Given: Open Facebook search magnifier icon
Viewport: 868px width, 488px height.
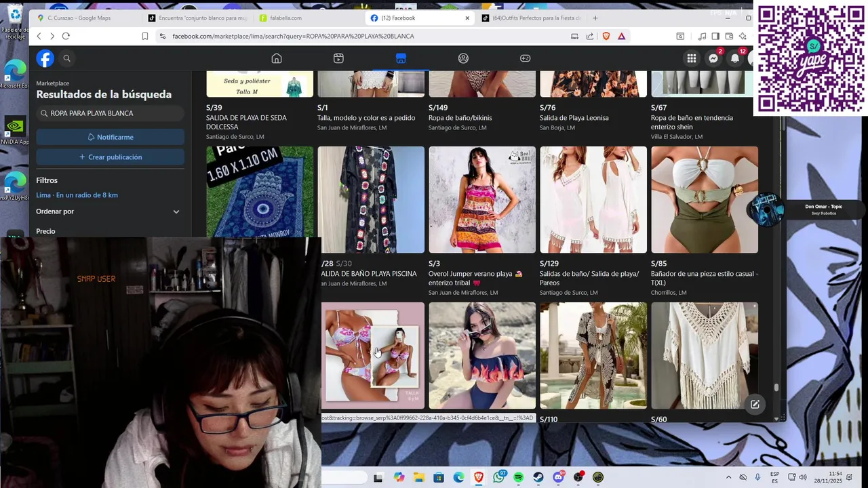Looking at the screenshot, I should [x=66, y=58].
